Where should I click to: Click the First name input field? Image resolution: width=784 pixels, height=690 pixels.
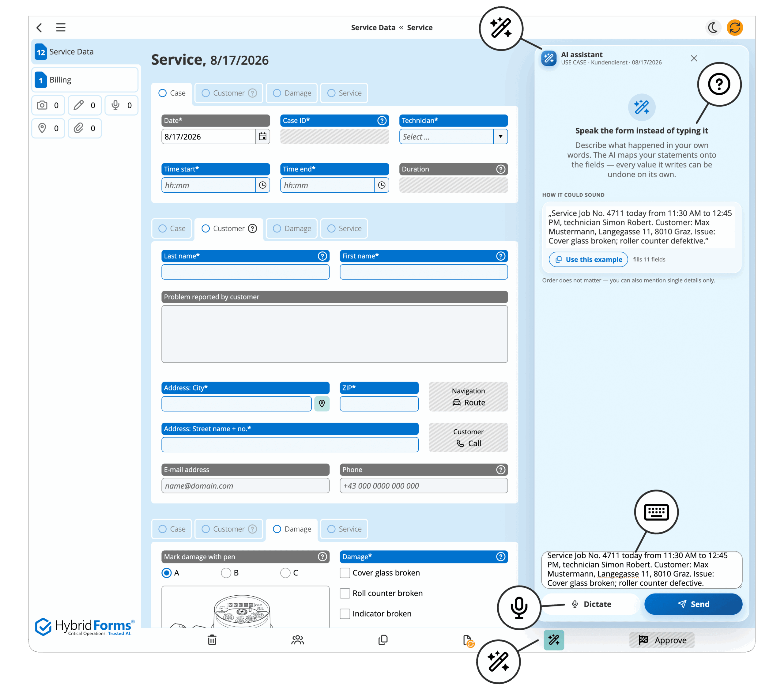(x=424, y=272)
